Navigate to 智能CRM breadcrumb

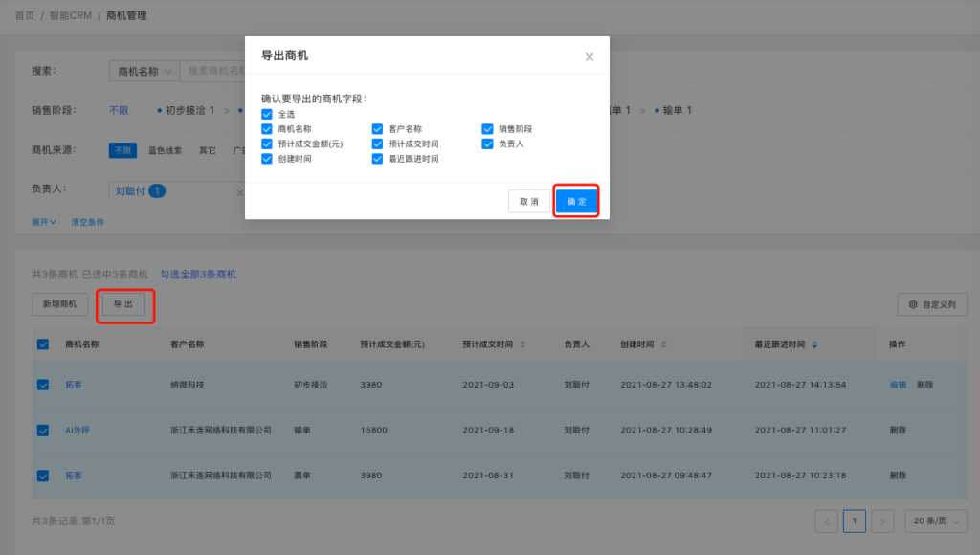coord(72,16)
